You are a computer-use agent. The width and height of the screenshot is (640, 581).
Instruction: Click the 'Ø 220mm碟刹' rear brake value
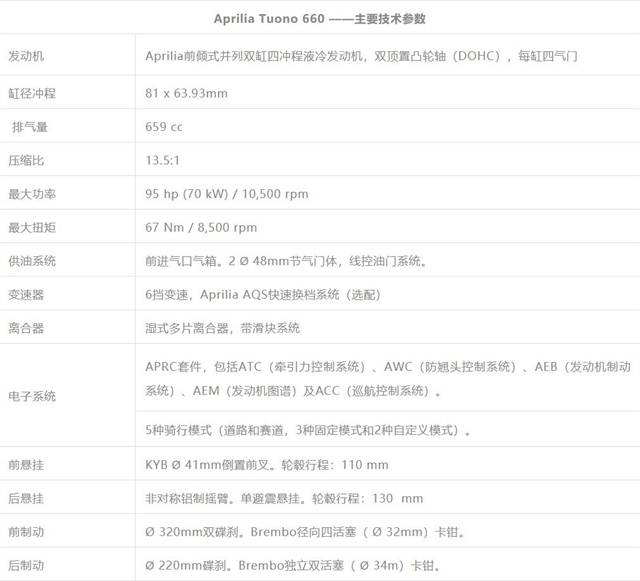pyautogui.click(x=293, y=565)
